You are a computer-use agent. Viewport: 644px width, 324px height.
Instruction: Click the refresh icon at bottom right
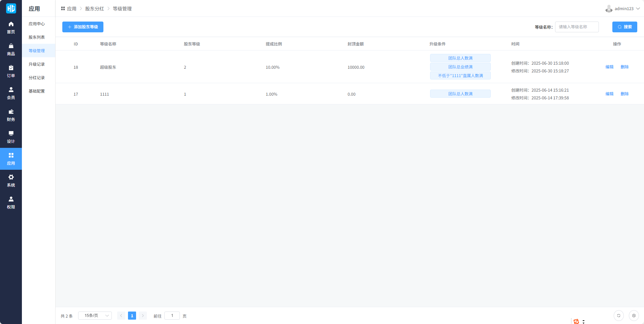coord(618,316)
